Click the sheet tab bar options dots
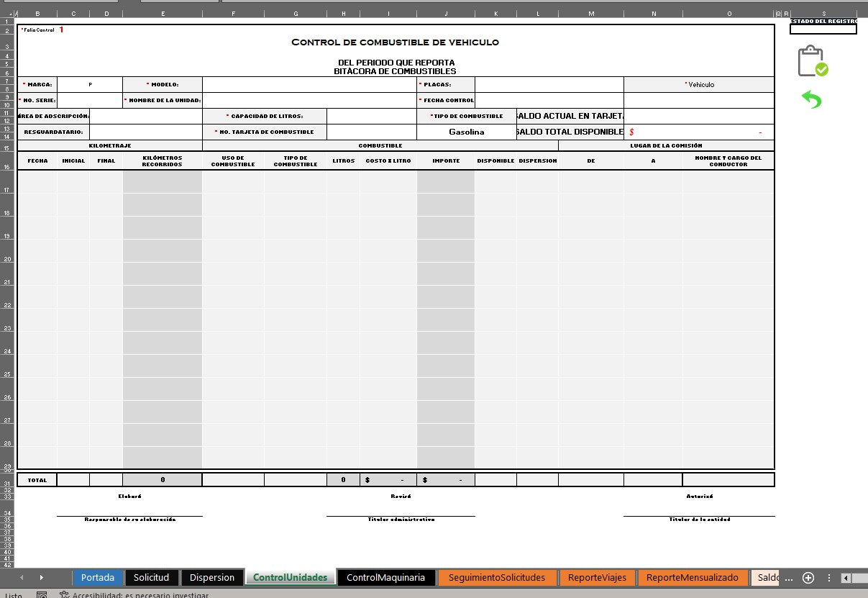 click(x=828, y=578)
